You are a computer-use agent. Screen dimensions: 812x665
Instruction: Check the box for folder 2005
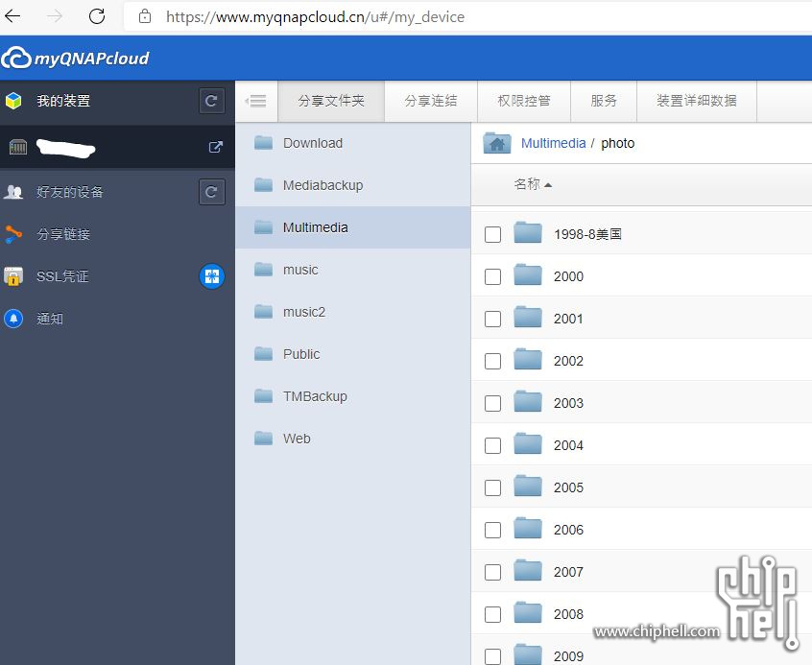click(x=492, y=487)
